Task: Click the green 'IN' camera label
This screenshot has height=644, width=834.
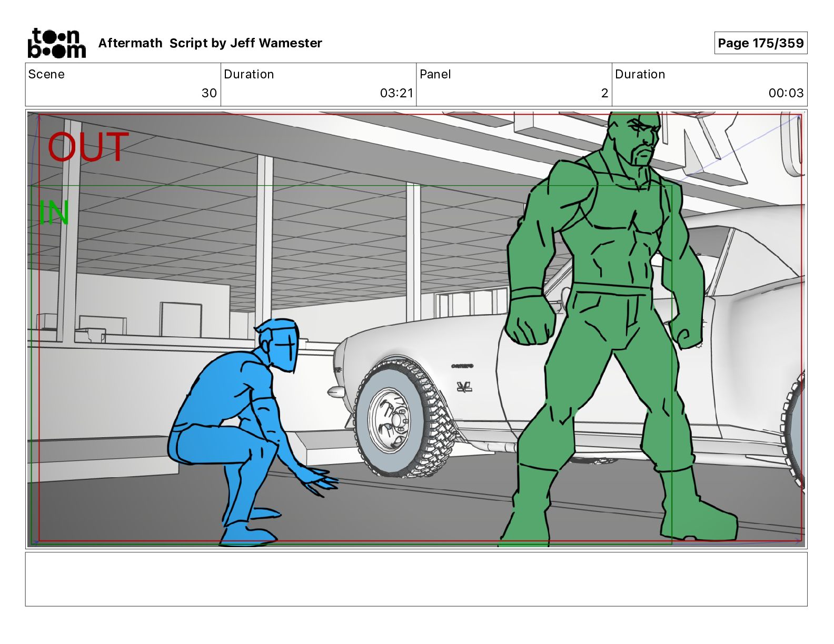Action: point(54,213)
